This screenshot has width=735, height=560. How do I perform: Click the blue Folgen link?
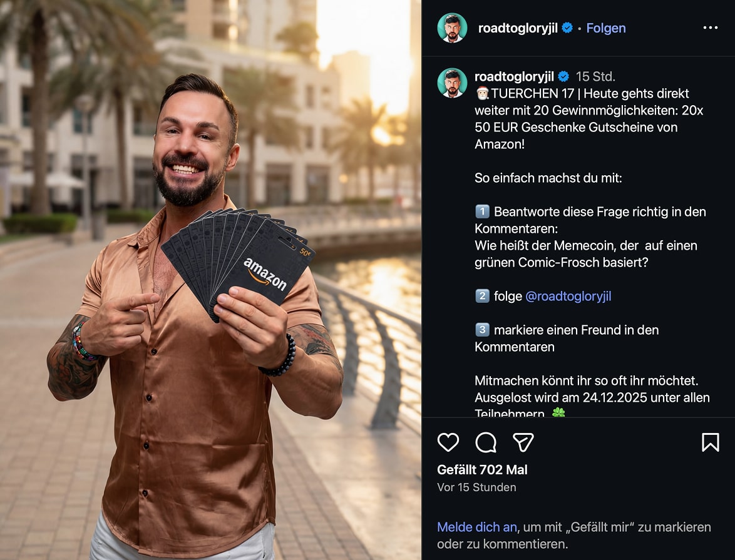[x=605, y=28]
